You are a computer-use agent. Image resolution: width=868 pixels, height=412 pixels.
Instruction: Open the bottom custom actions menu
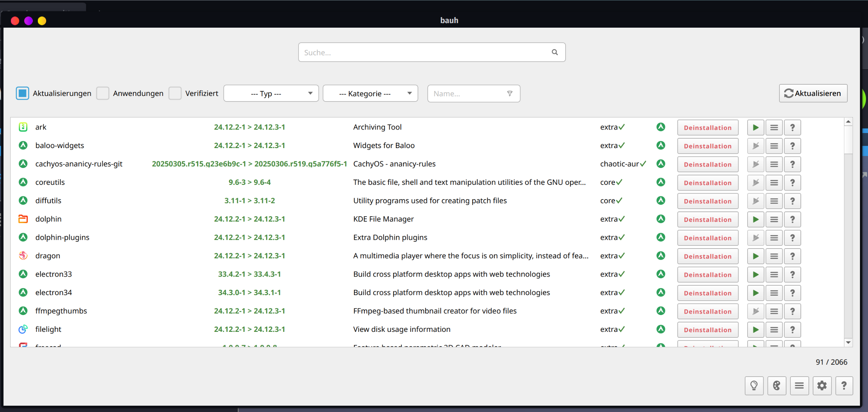(799, 386)
